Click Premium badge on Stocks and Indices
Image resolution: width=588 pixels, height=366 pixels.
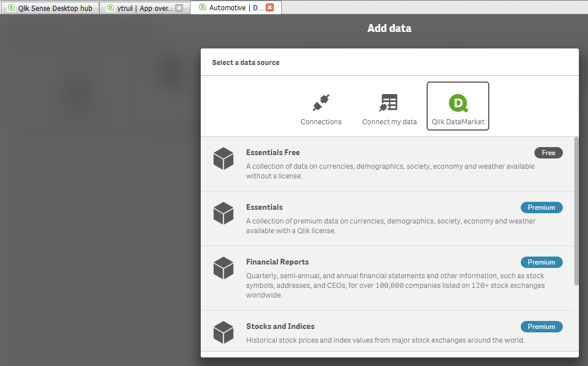(x=541, y=327)
